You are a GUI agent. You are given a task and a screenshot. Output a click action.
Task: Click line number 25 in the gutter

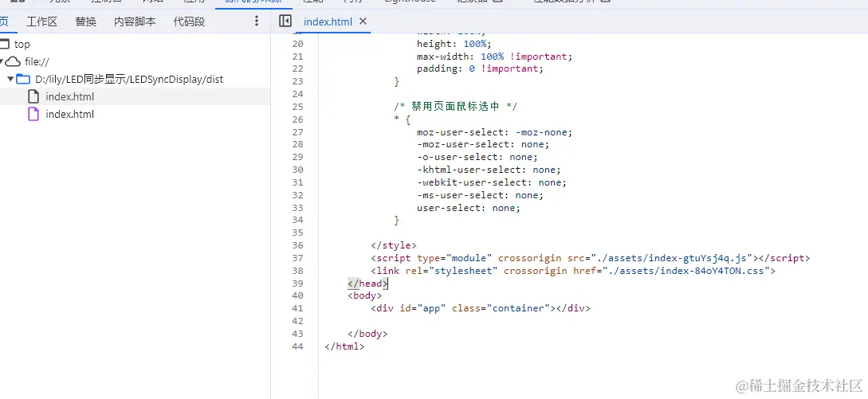297,107
